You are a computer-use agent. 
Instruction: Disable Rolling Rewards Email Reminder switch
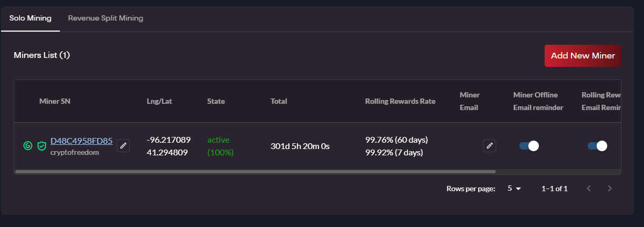(x=597, y=146)
